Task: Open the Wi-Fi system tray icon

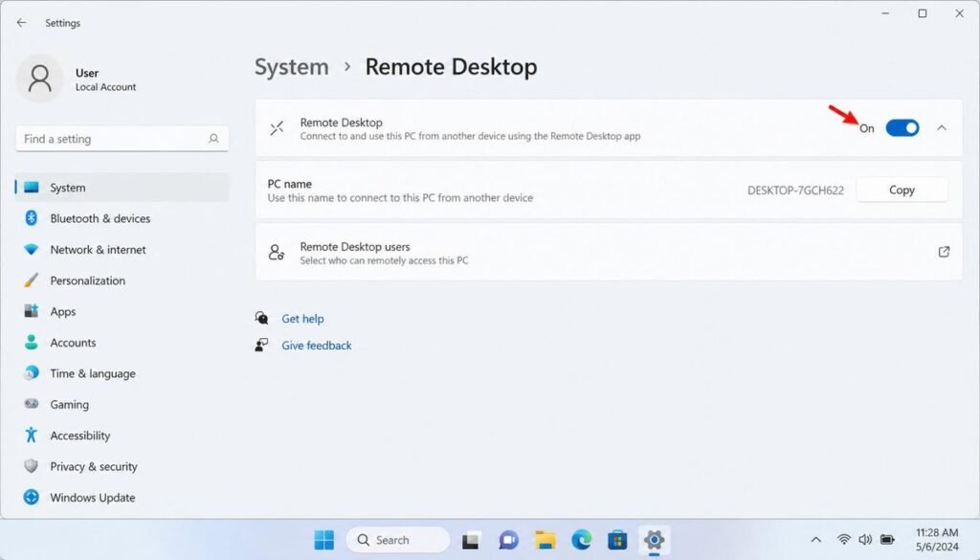Action: [x=844, y=539]
